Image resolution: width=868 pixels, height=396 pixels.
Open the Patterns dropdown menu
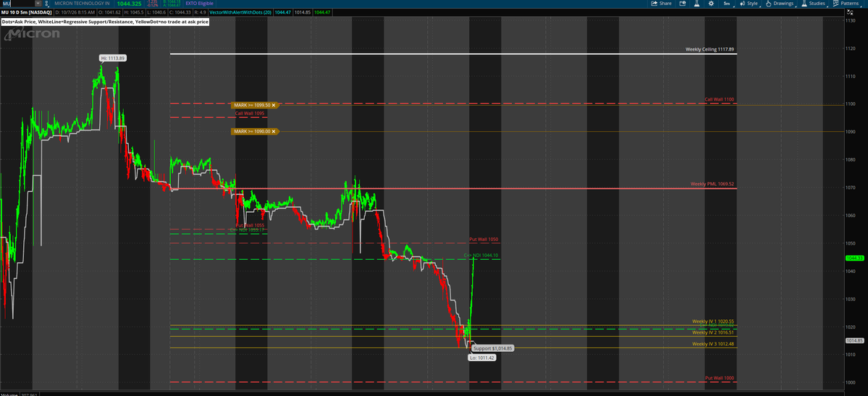pos(846,4)
